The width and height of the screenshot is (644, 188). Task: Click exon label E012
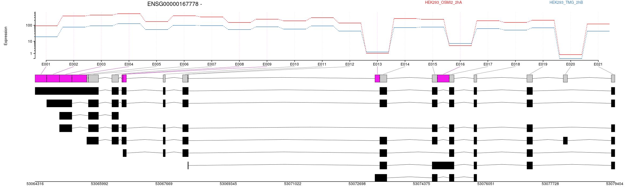(350, 64)
